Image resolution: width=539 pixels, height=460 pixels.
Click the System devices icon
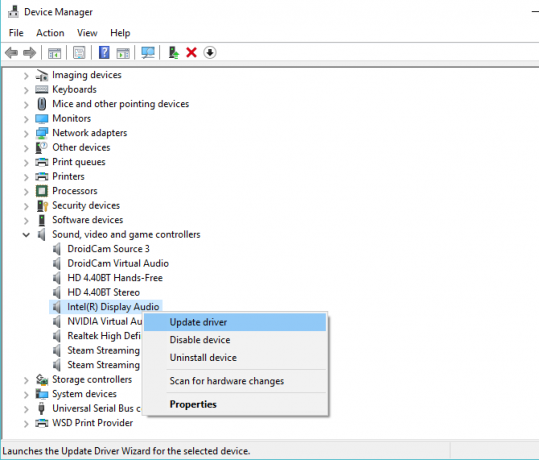click(42, 394)
